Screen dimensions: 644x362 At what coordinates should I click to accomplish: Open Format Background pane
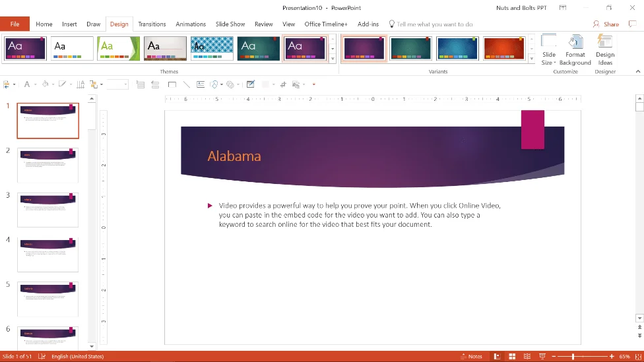click(575, 49)
